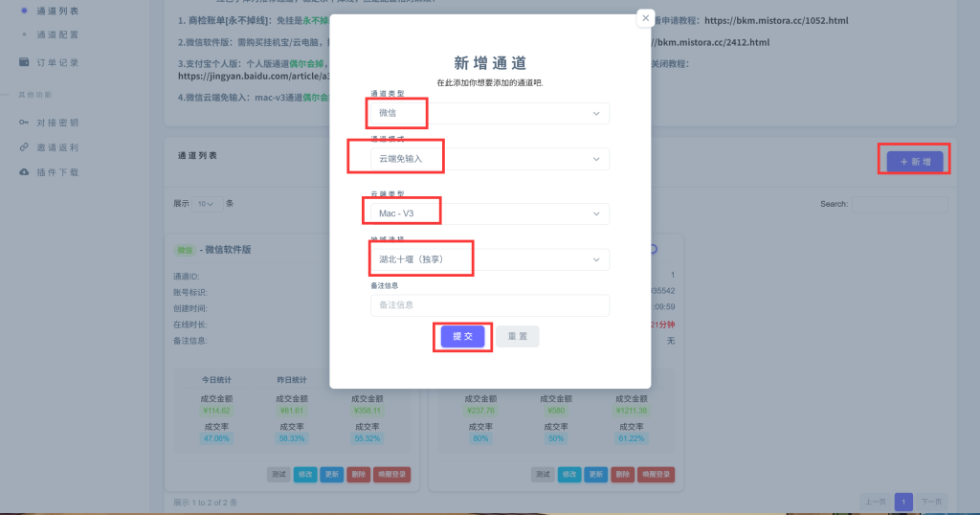Click the 47.06% 成交率 value
Viewport: 980px width, 515px height.
(216, 438)
